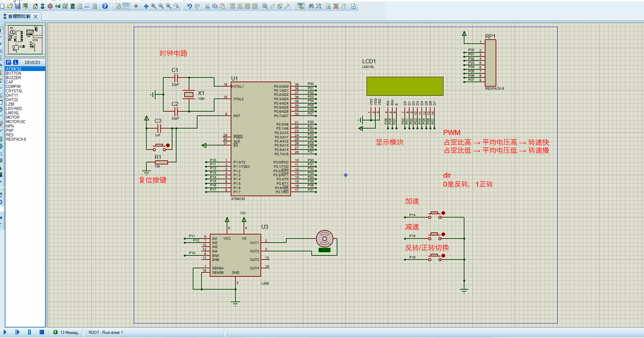Select RESPACK-8 in the device list
Image resolution: width=644 pixels, height=338 pixels.
25,139
